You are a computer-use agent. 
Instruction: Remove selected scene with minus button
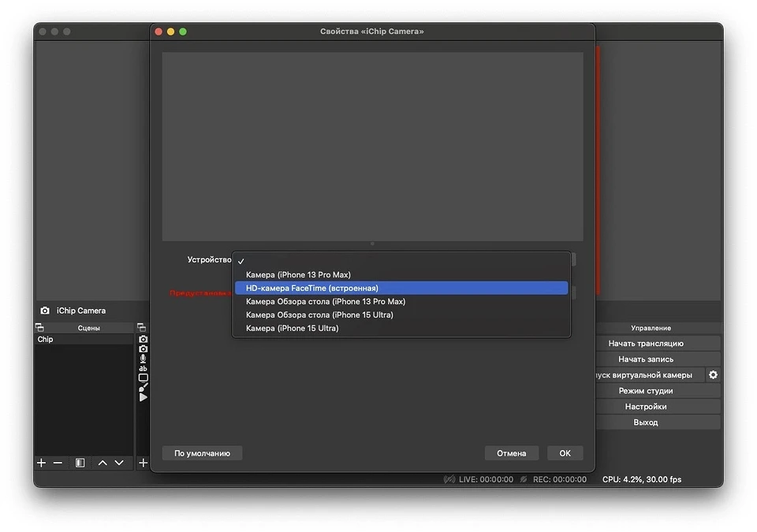(x=58, y=463)
